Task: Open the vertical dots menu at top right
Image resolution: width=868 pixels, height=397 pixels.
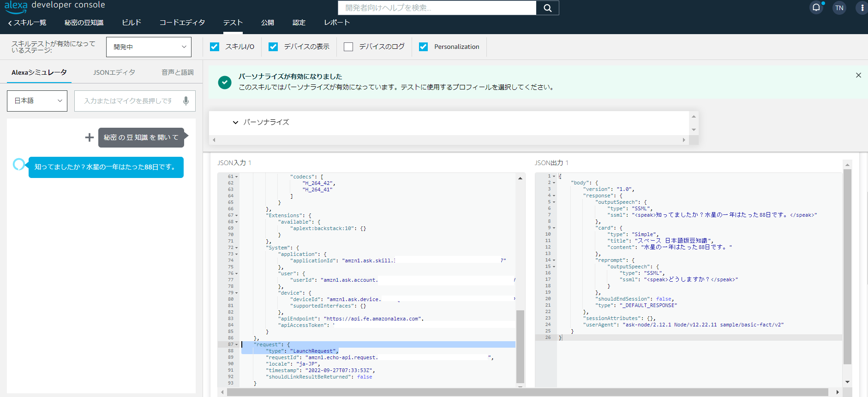Action: tap(862, 8)
